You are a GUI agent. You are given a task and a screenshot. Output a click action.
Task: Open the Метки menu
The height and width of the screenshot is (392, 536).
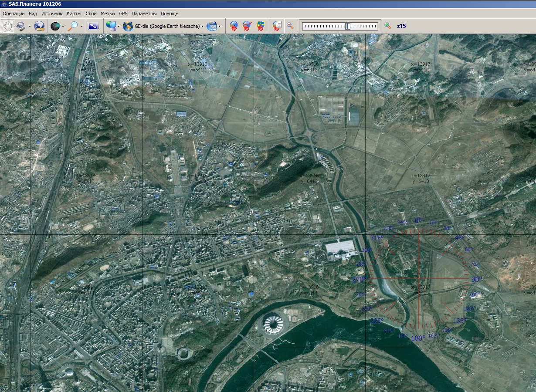coord(108,14)
